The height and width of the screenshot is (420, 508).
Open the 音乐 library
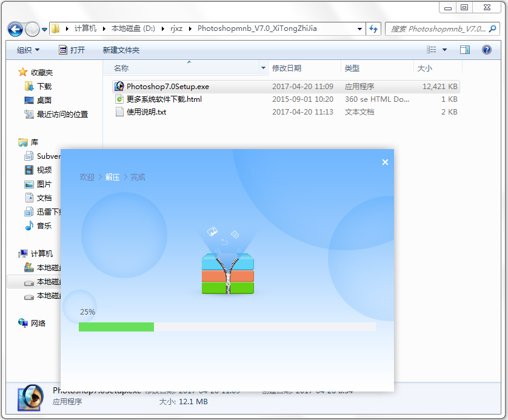point(44,225)
